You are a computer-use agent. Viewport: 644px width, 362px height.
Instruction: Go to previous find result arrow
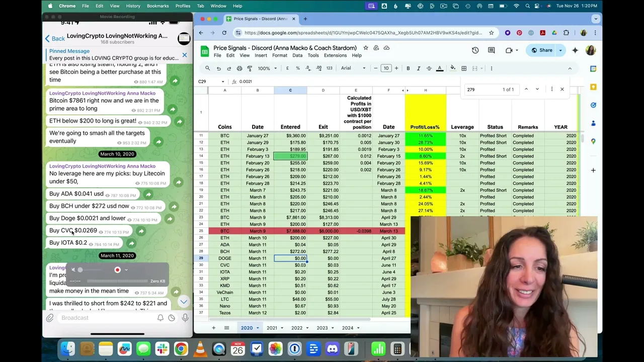tap(526, 89)
